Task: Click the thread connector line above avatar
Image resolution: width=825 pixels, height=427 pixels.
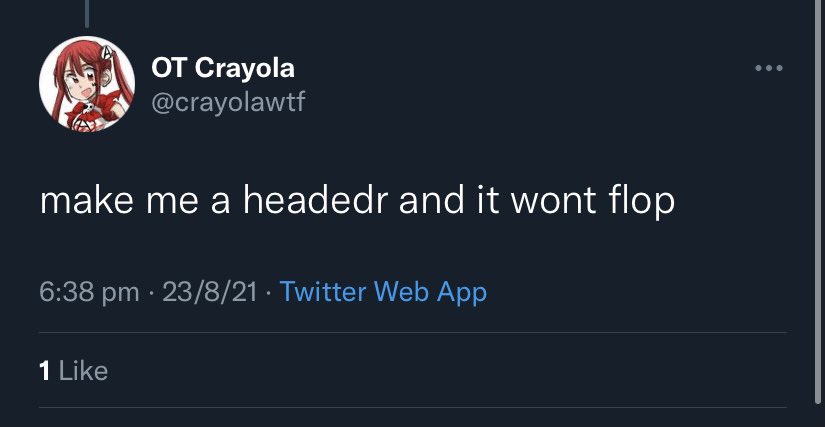Action: click(86, 12)
